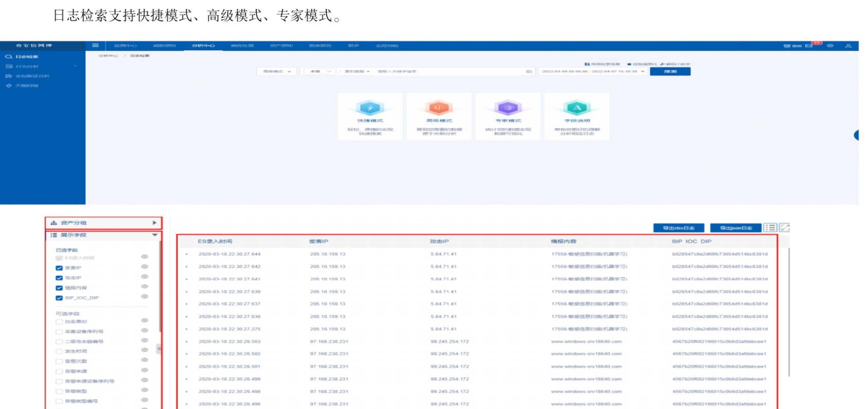The width and height of the screenshot is (868, 409).
Task: Open the user profile icon at top right
Action: (848, 46)
